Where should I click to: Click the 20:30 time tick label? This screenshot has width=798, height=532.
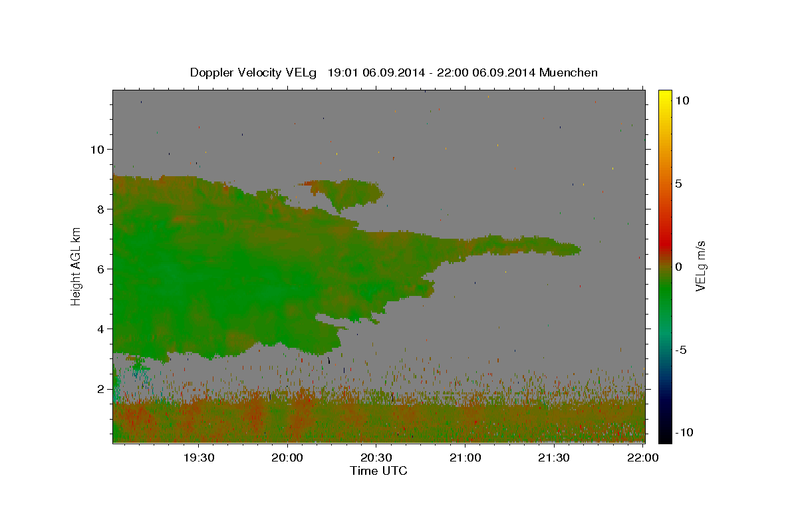[x=376, y=458]
